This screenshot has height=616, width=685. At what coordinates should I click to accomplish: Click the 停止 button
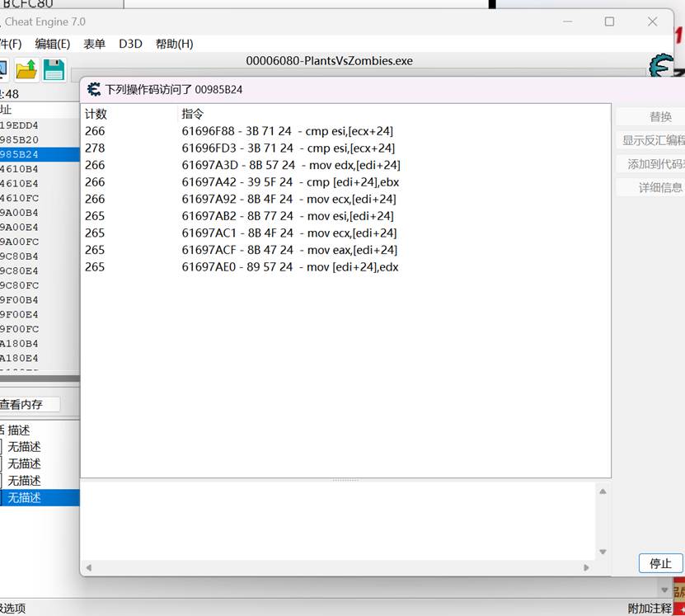pos(660,563)
